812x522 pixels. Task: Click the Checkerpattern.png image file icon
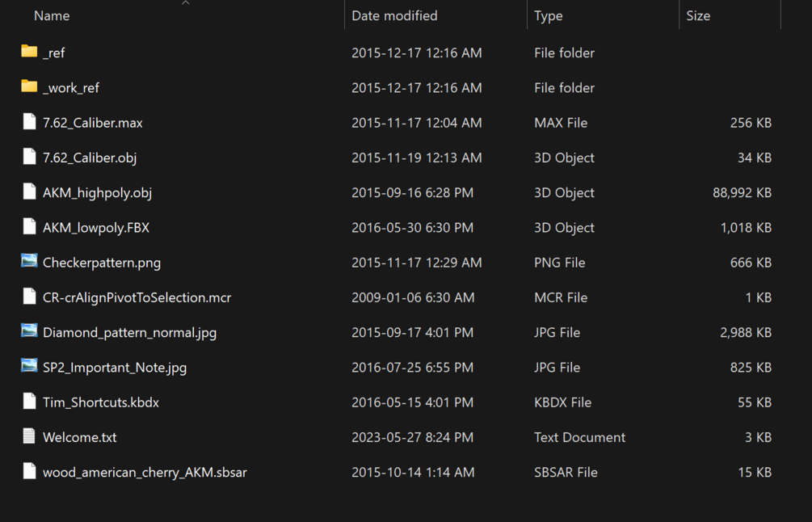29,261
